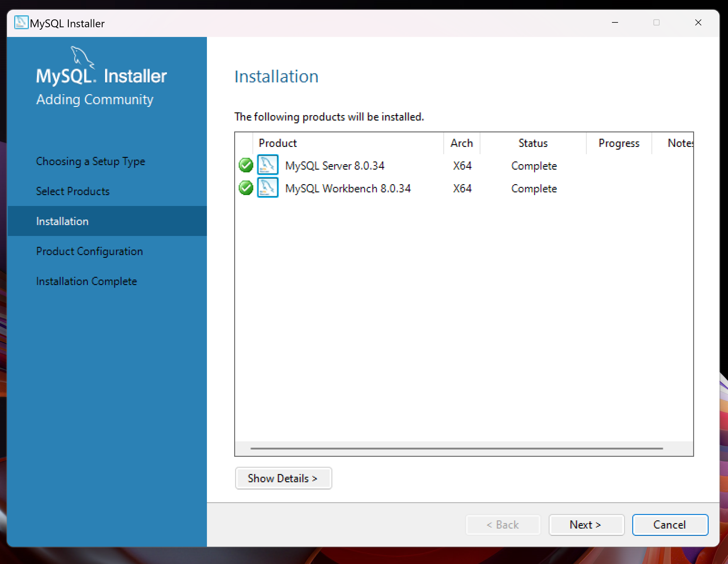The width and height of the screenshot is (728, 564).
Task: Go to Select Products step
Action: [x=73, y=191]
